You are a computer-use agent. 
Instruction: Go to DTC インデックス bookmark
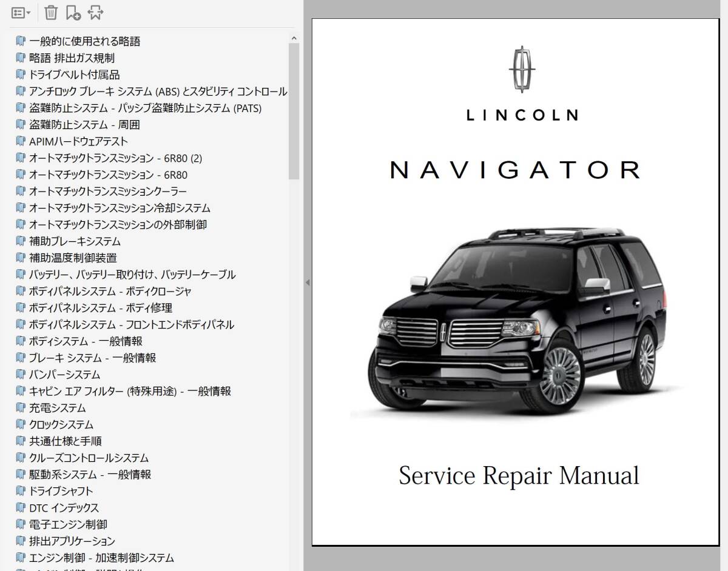tap(64, 508)
